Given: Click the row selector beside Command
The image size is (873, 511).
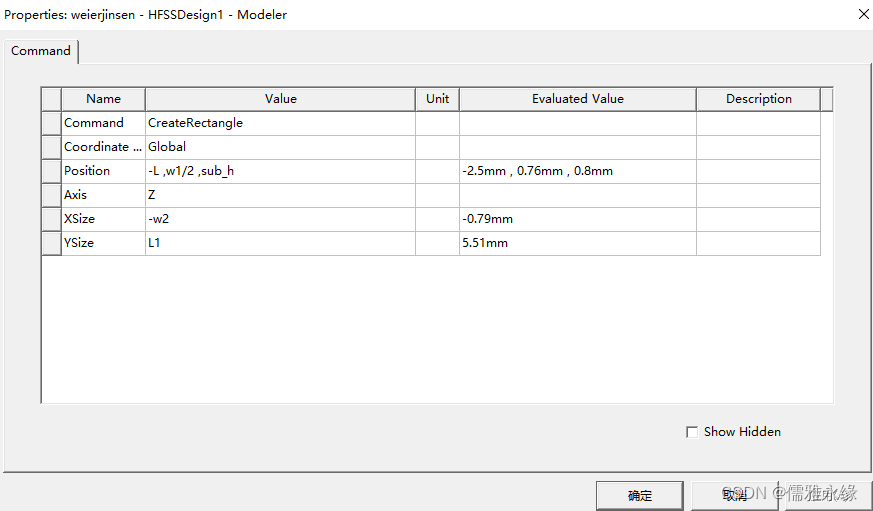Looking at the screenshot, I should click(x=52, y=124).
